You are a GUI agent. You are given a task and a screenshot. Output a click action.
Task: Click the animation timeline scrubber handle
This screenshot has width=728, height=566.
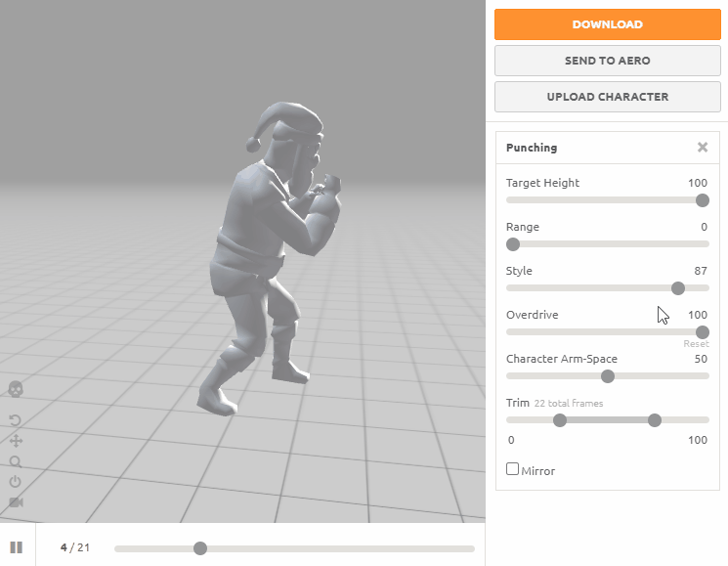tap(200, 548)
